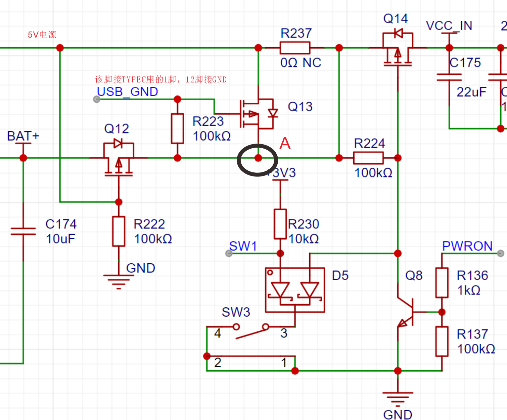This screenshot has height=420, width=507.
Task: Click the SW1 net port
Action: (x=229, y=253)
